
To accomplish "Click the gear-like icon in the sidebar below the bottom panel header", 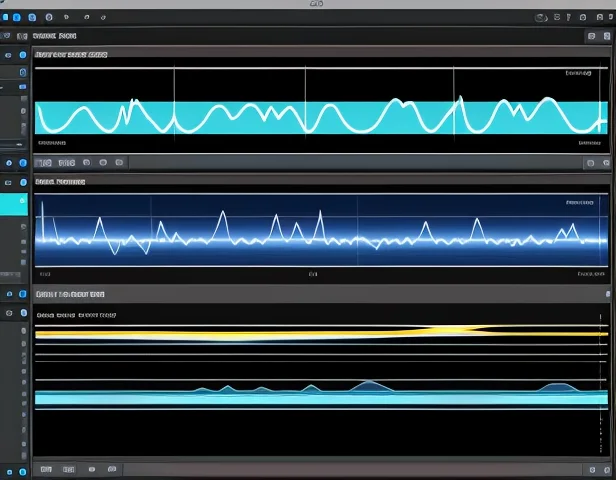I will tap(9, 313).
